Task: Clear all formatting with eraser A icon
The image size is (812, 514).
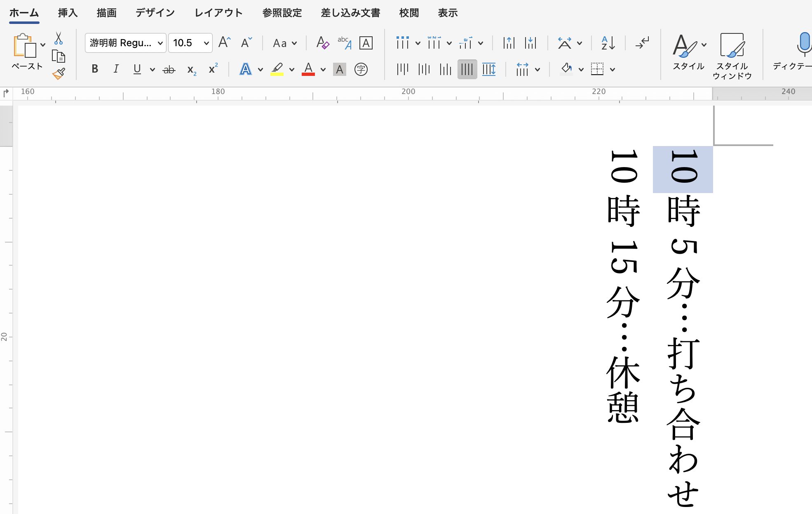Action: click(323, 42)
